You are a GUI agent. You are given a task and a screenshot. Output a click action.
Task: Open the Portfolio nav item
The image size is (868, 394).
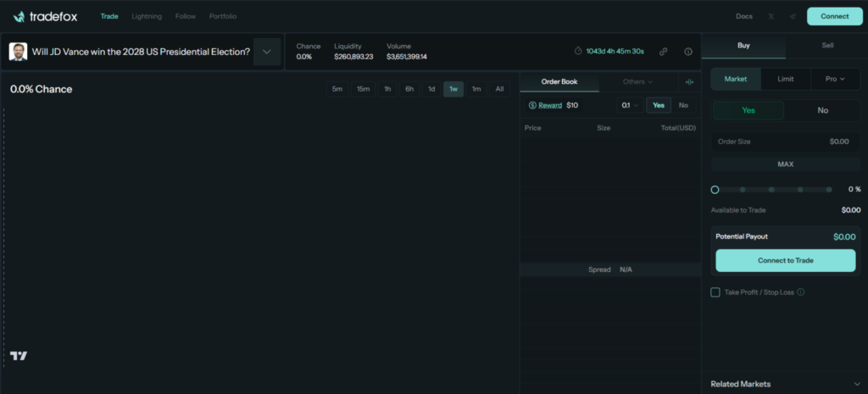(x=223, y=16)
